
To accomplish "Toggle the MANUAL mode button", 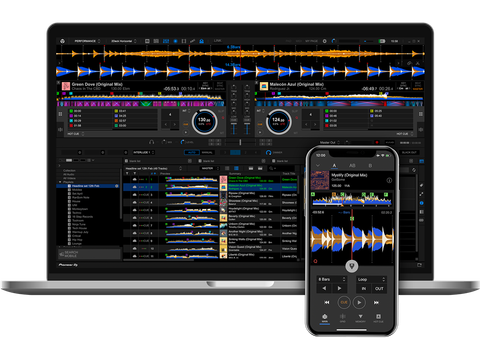I will click(207, 152).
